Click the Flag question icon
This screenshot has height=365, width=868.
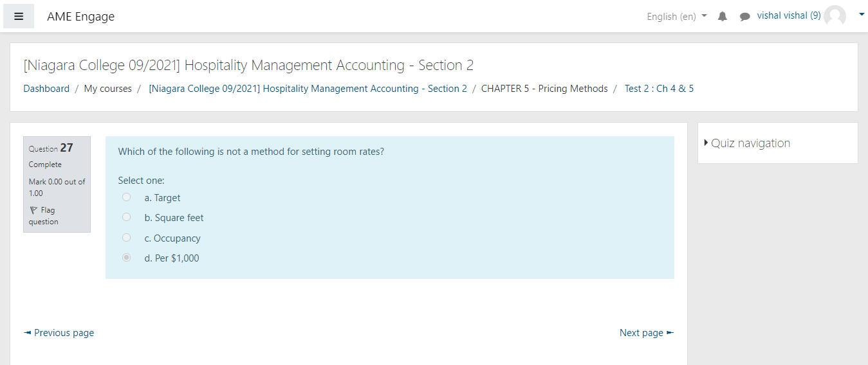click(34, 210)
